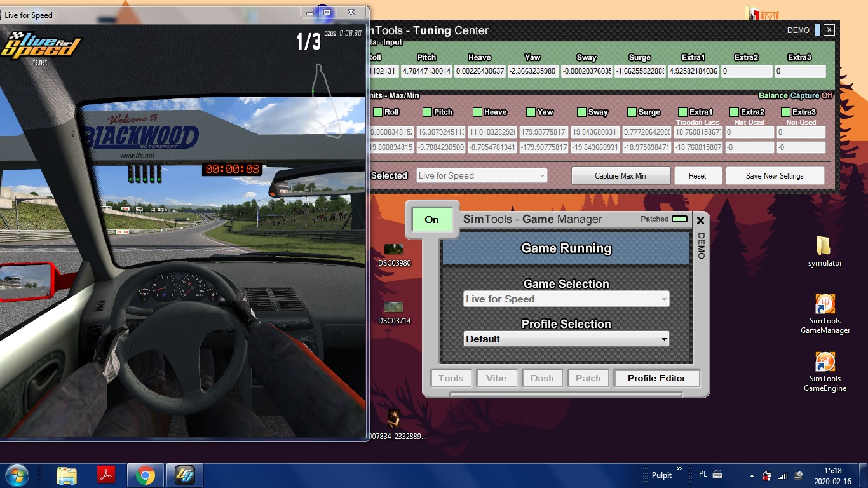
Task: Open the DSC03980 image file
Action: 394,249
